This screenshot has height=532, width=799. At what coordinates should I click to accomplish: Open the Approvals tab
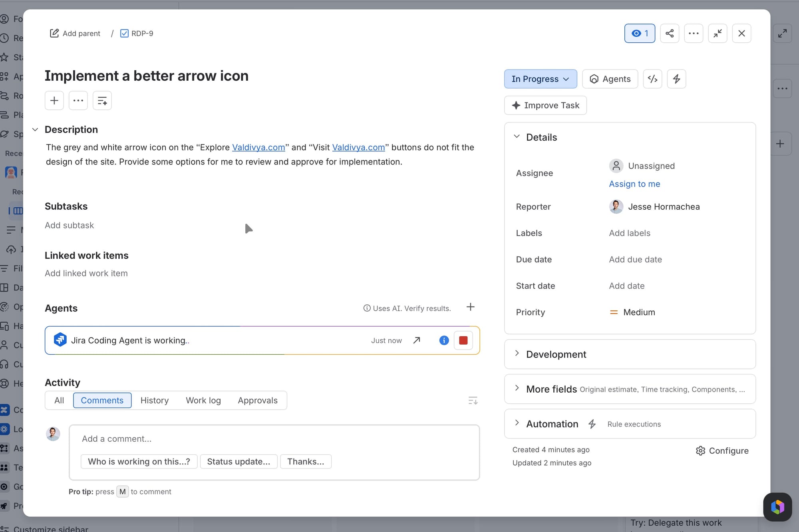(x=258, y=400)
